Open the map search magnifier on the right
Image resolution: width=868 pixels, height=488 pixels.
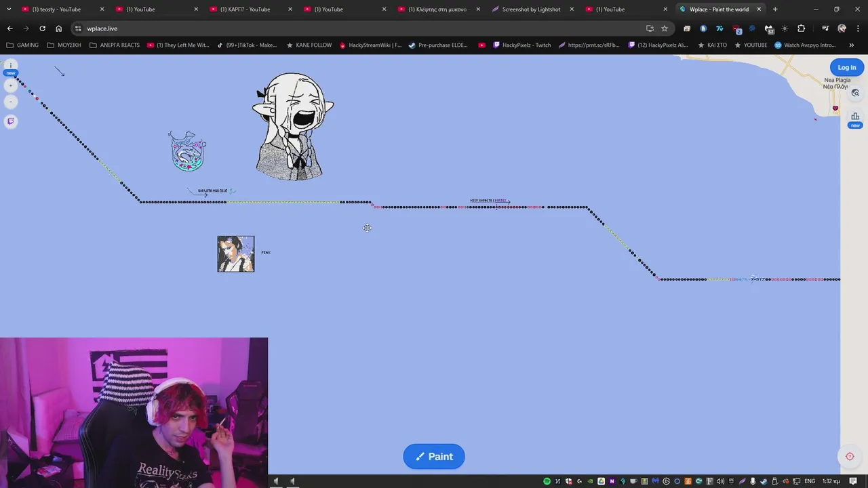tap(855, 93)
